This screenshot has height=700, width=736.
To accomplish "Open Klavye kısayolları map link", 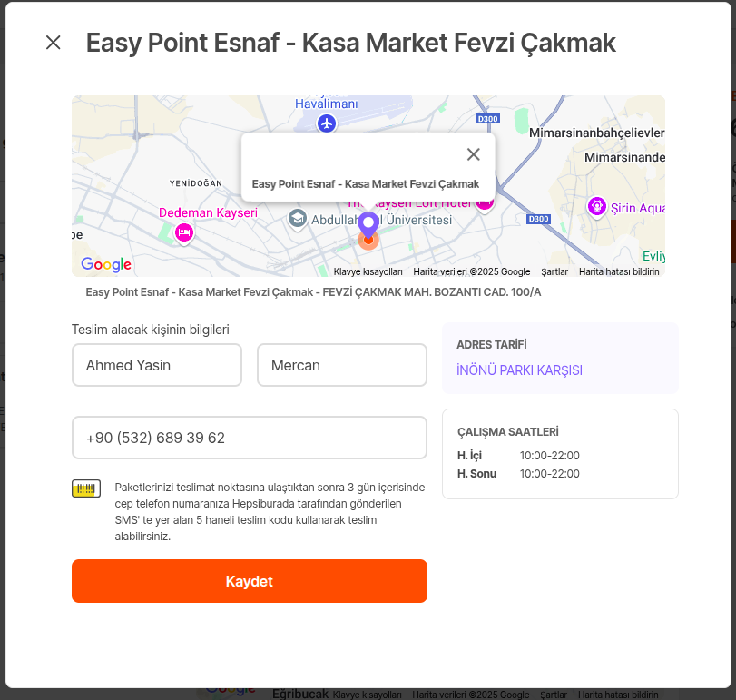I will 368,271.
